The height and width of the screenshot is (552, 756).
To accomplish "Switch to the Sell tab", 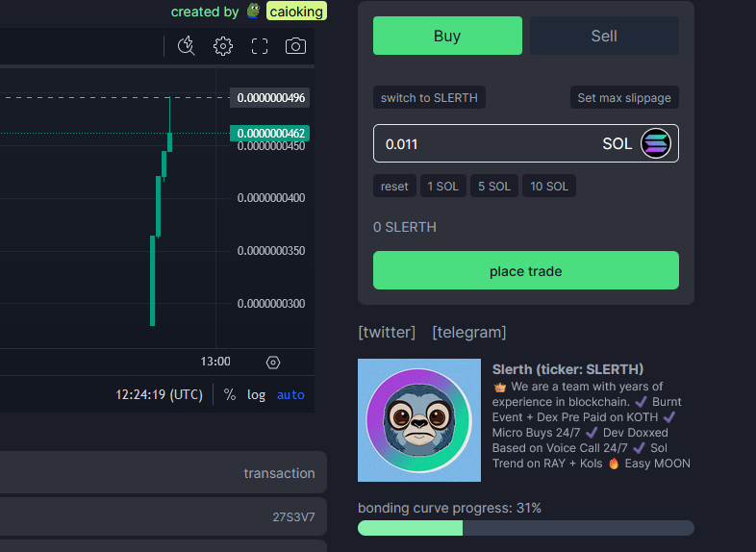I will [x=604, y=36].
